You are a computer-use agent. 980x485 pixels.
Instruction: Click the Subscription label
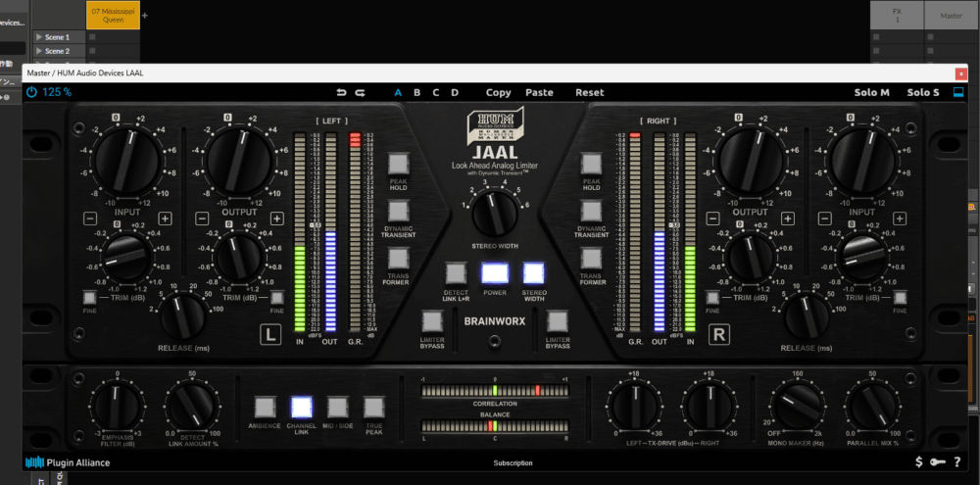(514, 463)
